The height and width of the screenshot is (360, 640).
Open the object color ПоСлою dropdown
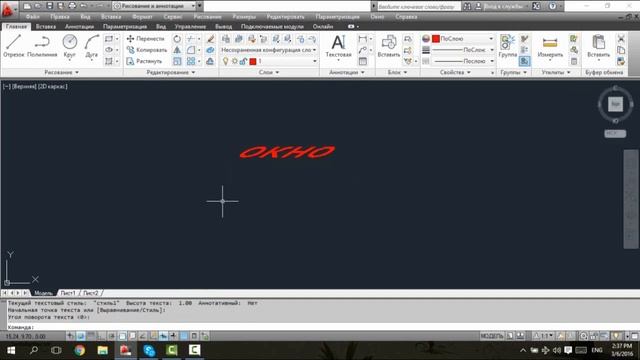463,39
